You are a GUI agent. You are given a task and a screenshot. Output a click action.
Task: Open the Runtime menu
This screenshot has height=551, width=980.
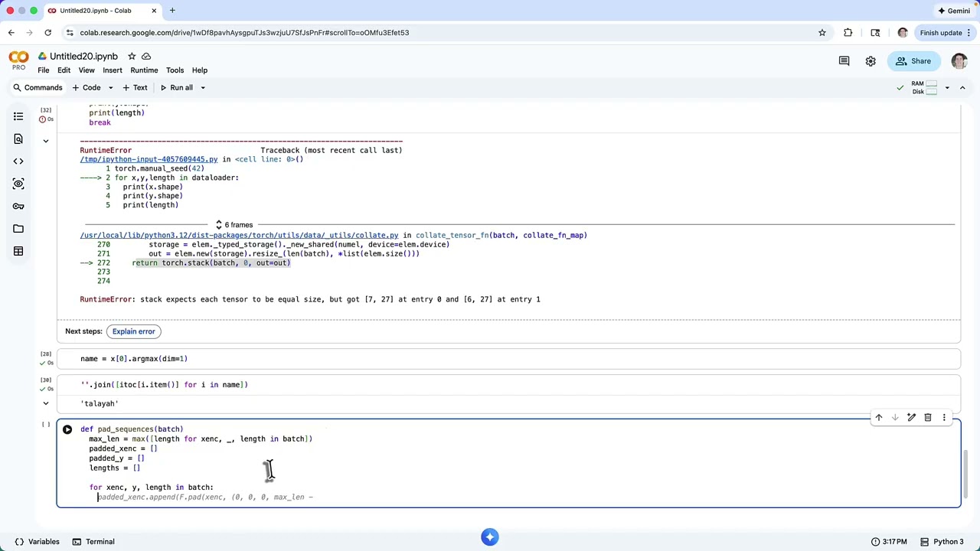coord(144,70)
